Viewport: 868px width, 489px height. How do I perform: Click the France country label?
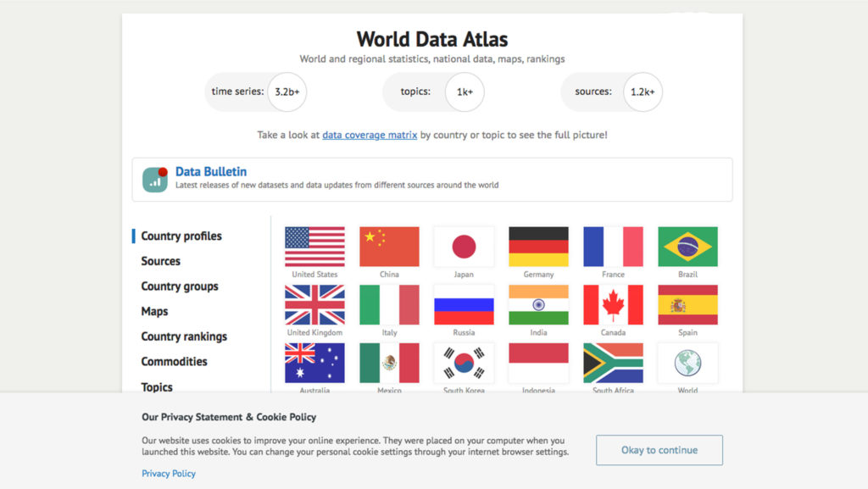[x=614, y=275]
